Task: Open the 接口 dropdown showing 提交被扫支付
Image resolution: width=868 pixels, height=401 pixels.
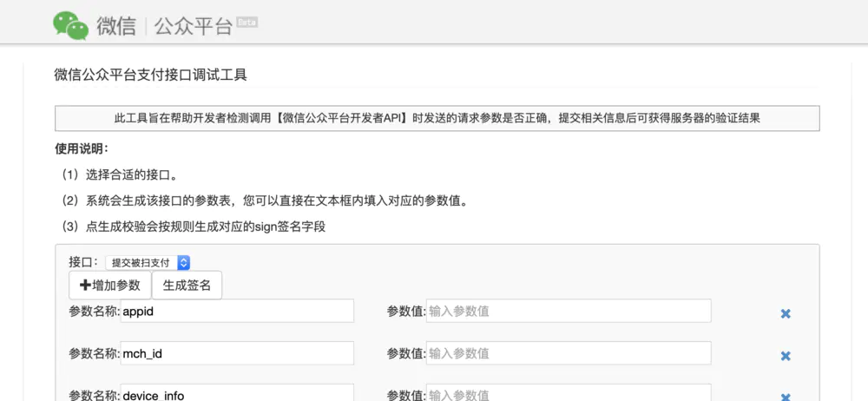Action: point(148,262)
